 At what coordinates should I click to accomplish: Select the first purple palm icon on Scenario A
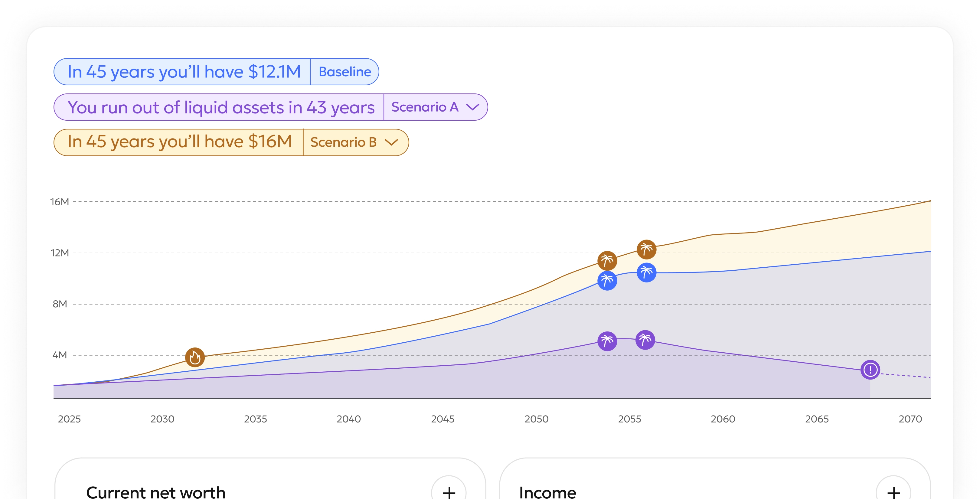coord(607,341)
